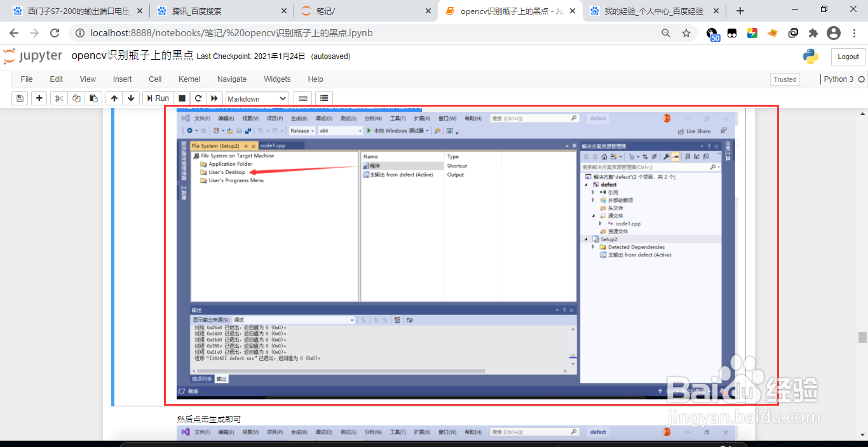Insert a cell below with the plus icon
Viewport: 868px width, 447px height.
click(39, 98)
